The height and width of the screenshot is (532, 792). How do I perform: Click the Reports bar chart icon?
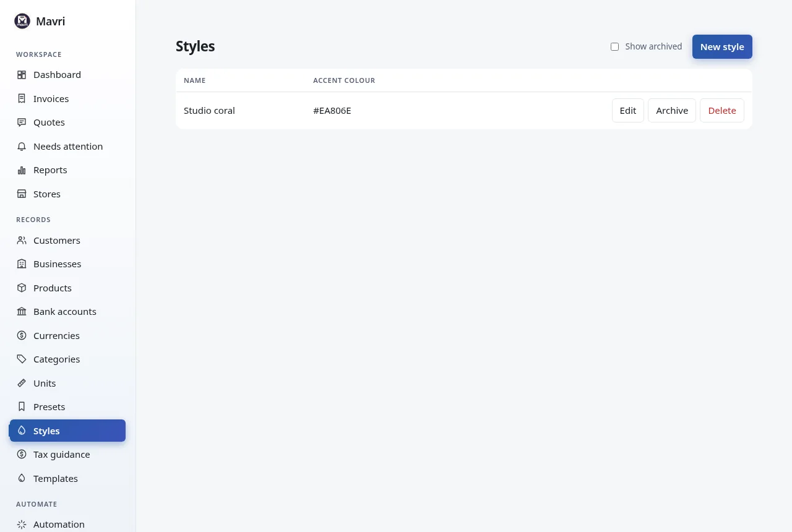(22, 170)
